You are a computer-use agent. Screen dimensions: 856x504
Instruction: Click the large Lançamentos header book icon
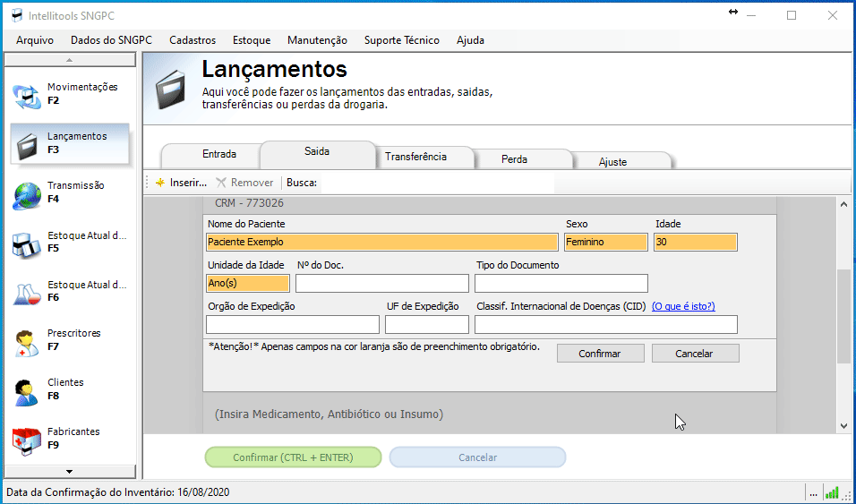tap(172, 91)
